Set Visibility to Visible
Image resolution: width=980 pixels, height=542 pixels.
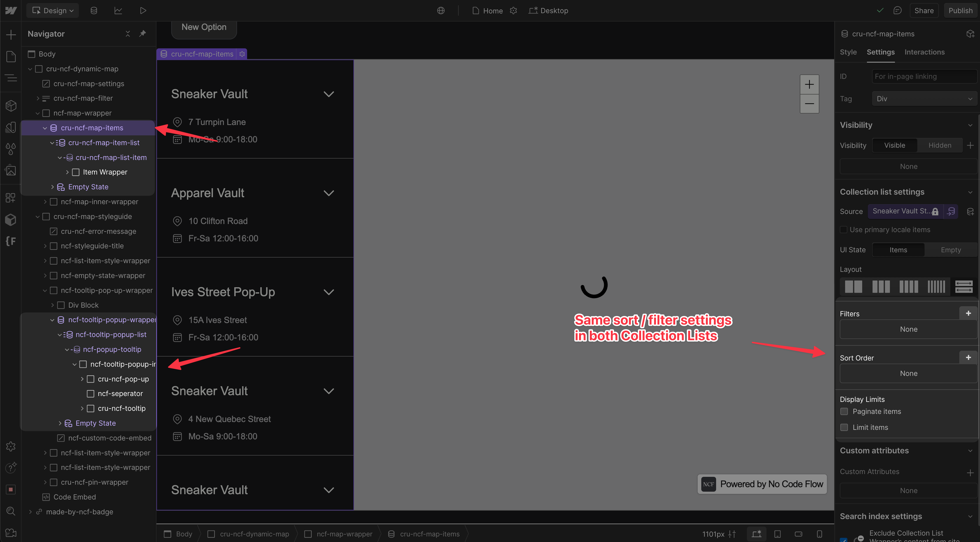pos(894,145)
